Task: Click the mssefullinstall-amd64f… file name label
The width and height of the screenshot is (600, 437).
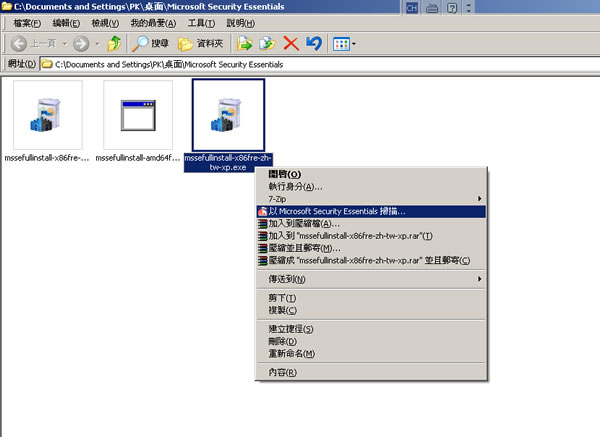Action: (x=138, y=158)
